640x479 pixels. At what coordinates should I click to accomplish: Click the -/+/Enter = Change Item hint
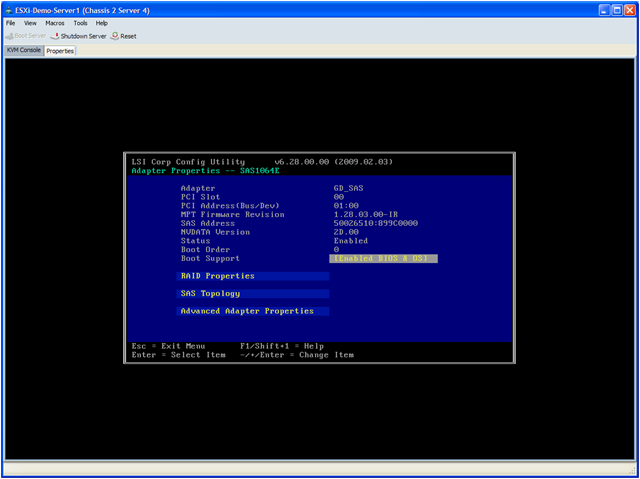[x=297, y=355]
